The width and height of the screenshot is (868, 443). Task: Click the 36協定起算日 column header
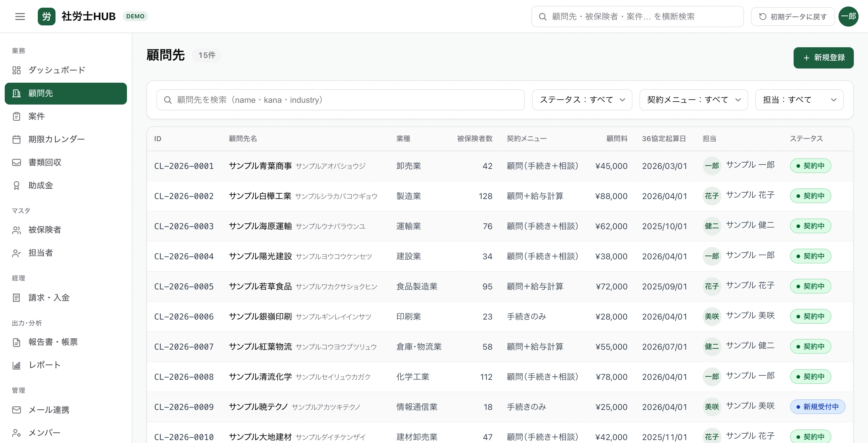664,139
